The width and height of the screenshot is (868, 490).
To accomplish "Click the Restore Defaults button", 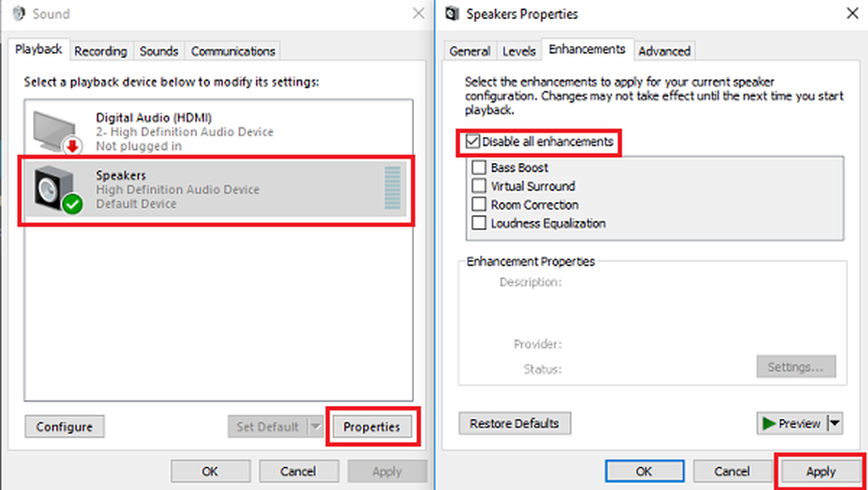I will click(x=515, y=423).
